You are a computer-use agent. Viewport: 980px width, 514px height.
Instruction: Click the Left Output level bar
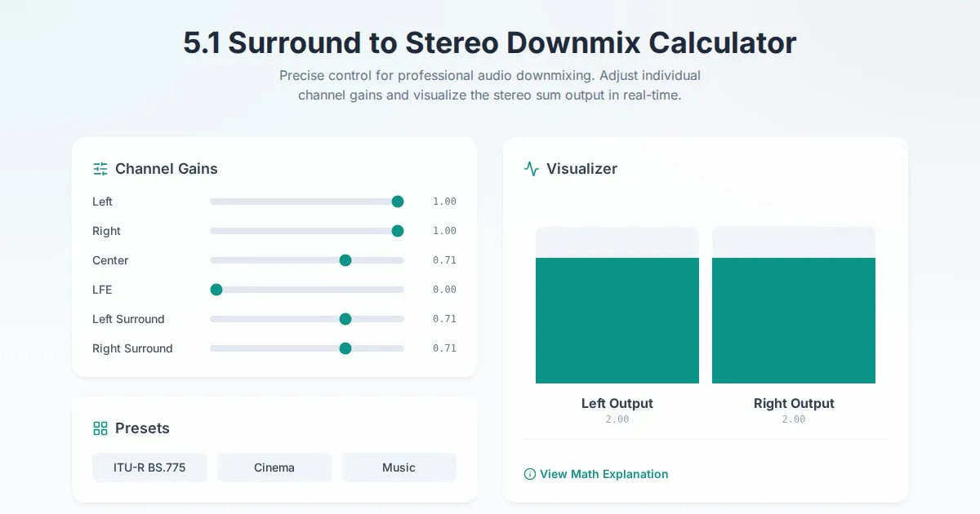617,320
